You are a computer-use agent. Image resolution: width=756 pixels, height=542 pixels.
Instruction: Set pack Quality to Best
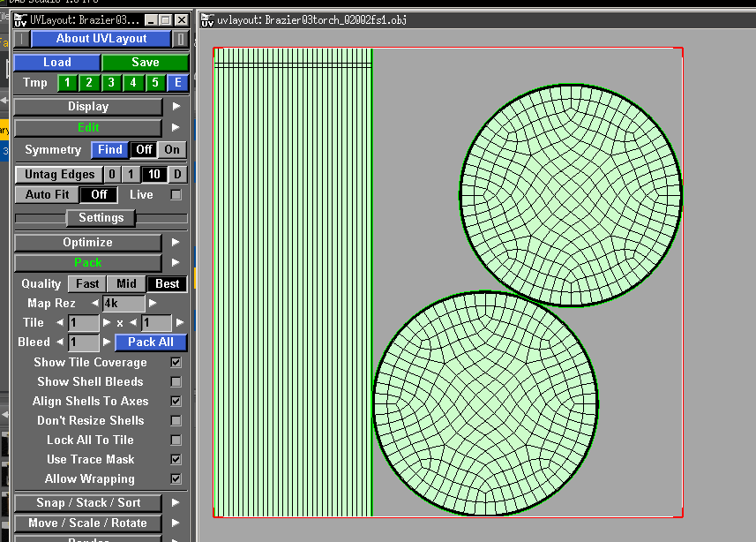tap(168, 283)
